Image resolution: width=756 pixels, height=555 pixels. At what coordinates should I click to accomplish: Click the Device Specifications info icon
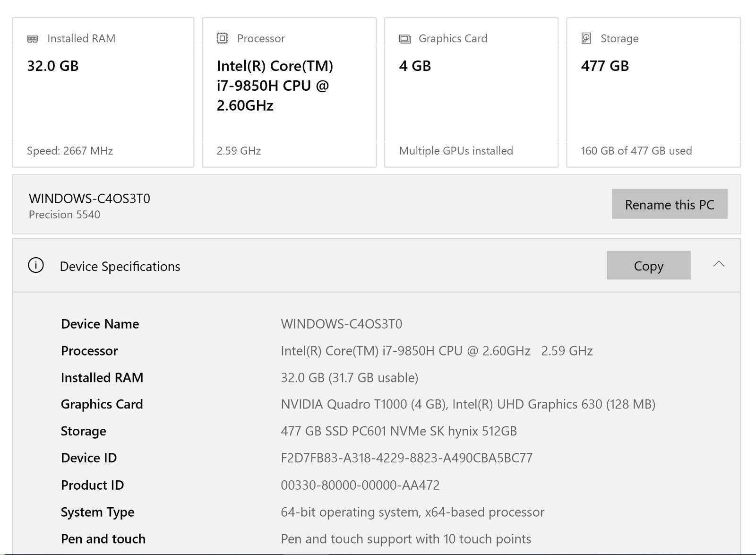[x=36, y=265]
